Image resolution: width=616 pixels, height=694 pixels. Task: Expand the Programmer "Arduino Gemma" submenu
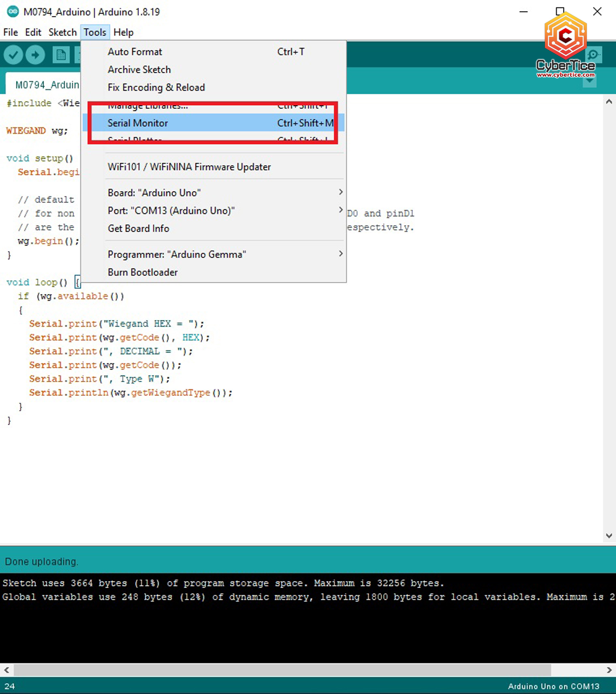[213, 254]
